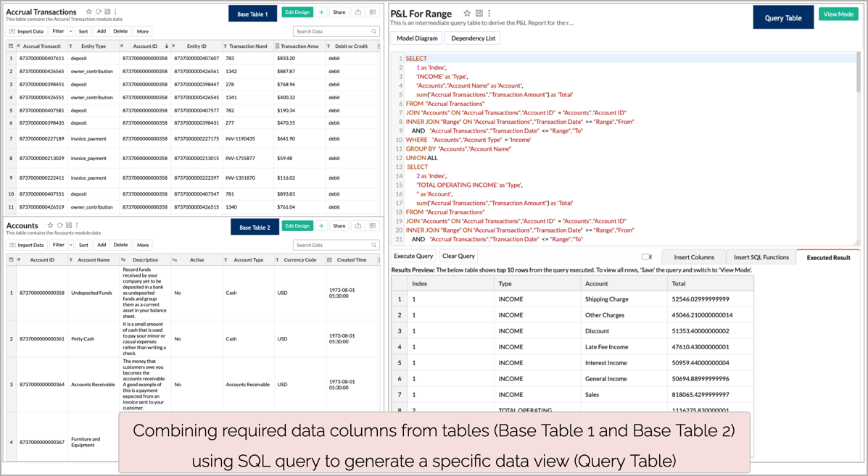
Task: Click the Execute Query button
Action: 413,256
